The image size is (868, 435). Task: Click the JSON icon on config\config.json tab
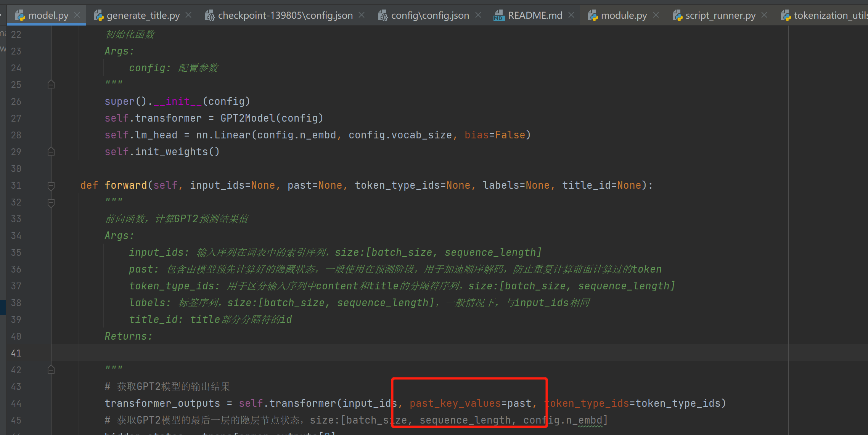click(383, 15)
